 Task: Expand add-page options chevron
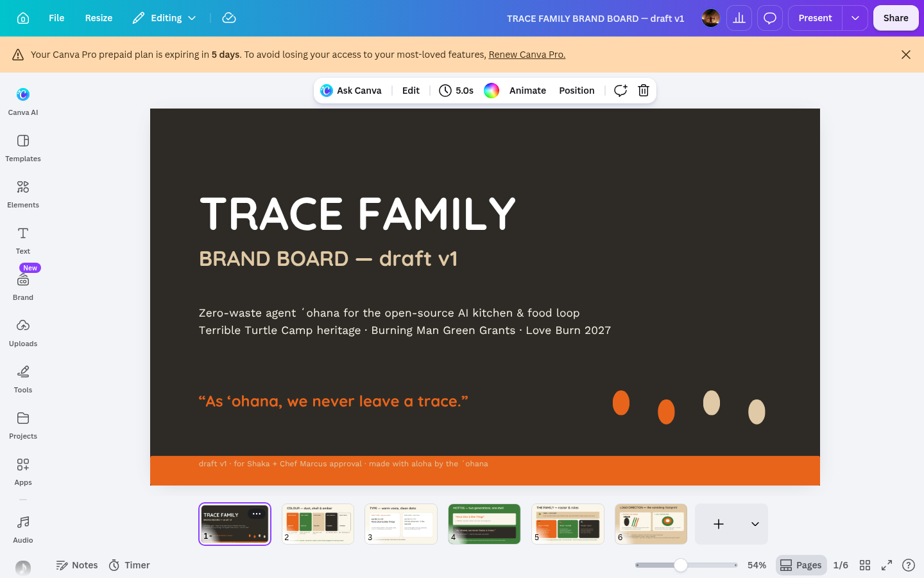(755, 524)
